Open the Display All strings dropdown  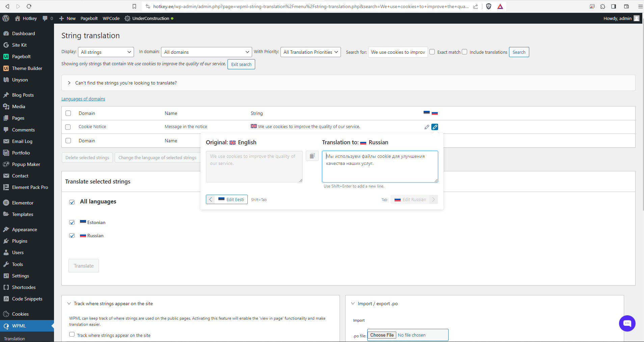click(x=106, y=52)
